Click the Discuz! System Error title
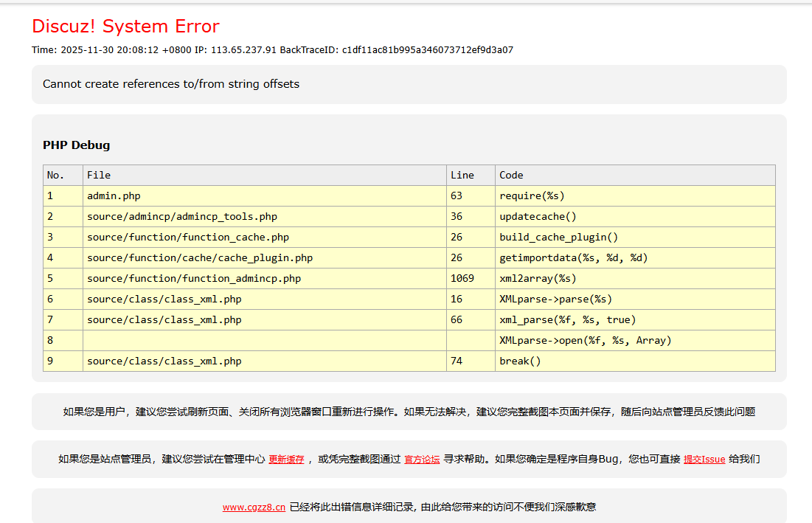Viewport: 812px width, 523px height. (125, 27)
